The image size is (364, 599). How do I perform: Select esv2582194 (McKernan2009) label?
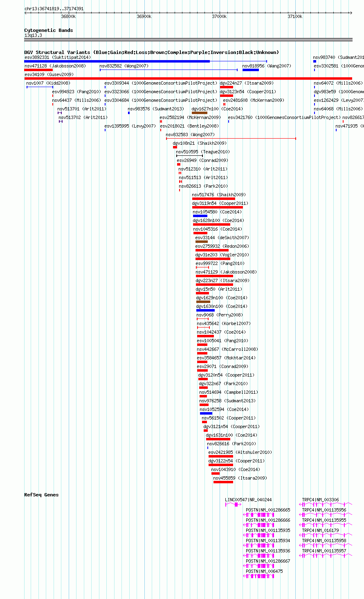[x=190, y=118]
